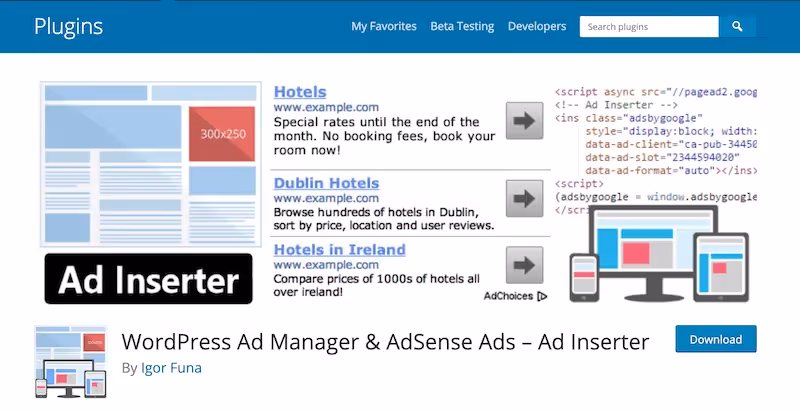Image resolution: width=800 pixels, height=412 pixels.
Task: Click arrow button beside Hotels in Ireland
Action: point(524,265)
